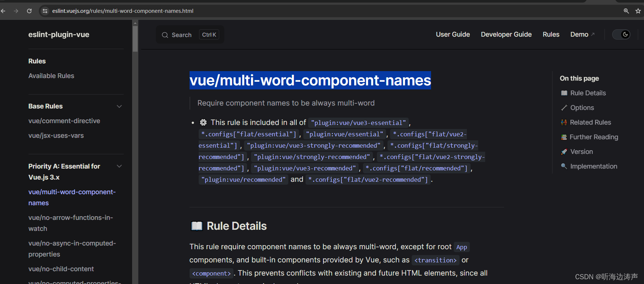Open vue/comment-directive rule
Image resolution: width=644 pixels, height=284 pixels.
pos(64,121)
